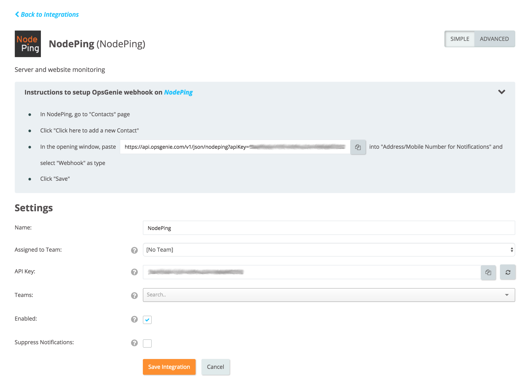Regenerate the API Key
This screenshot has height=392, width=532.
pyautogui.click(x=508, y=272)
